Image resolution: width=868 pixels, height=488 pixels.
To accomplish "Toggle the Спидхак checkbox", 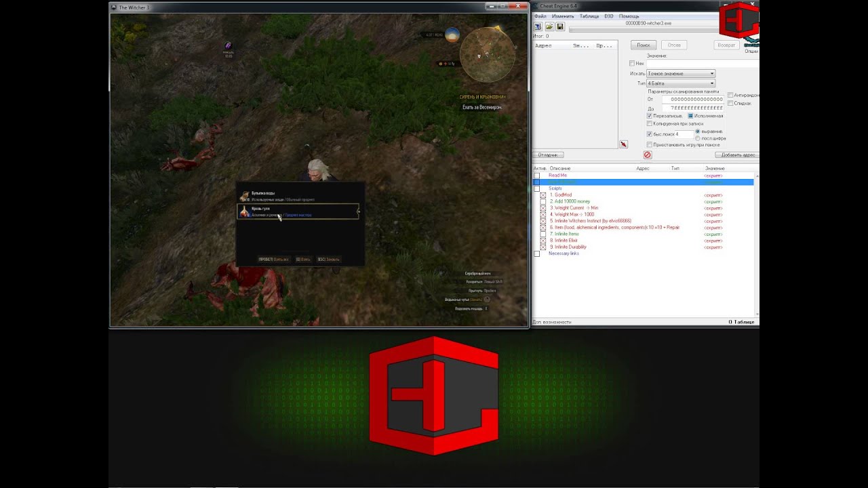I will point(730,103).
